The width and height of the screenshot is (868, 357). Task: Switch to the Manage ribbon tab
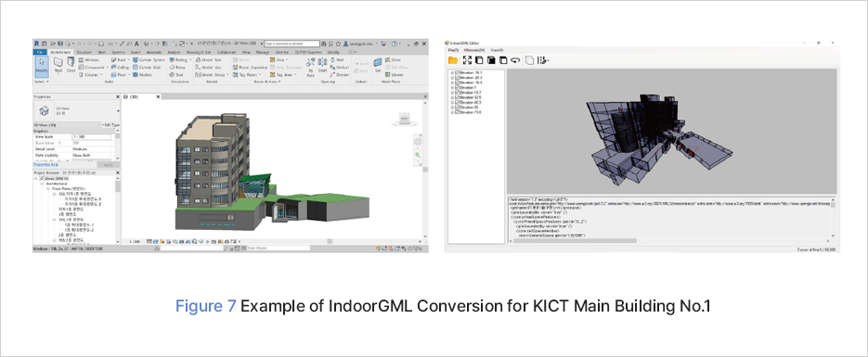(263, 52)
